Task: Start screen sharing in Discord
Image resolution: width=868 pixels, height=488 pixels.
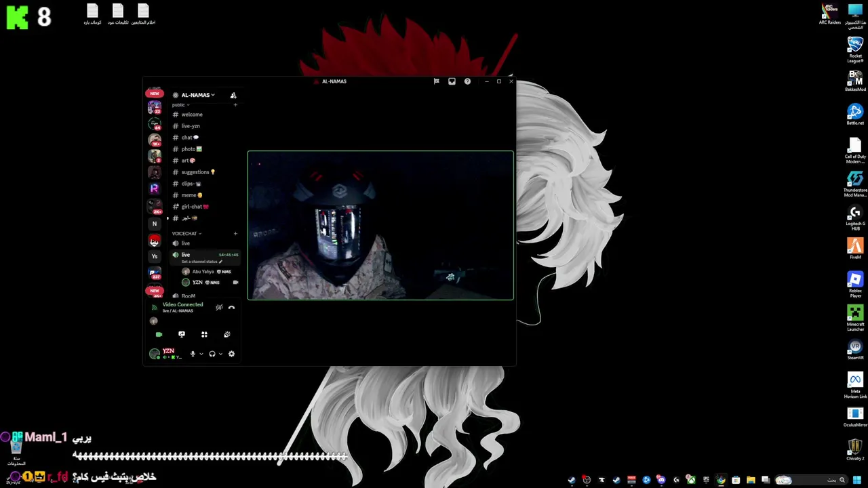Action: (x=181, y=334)
